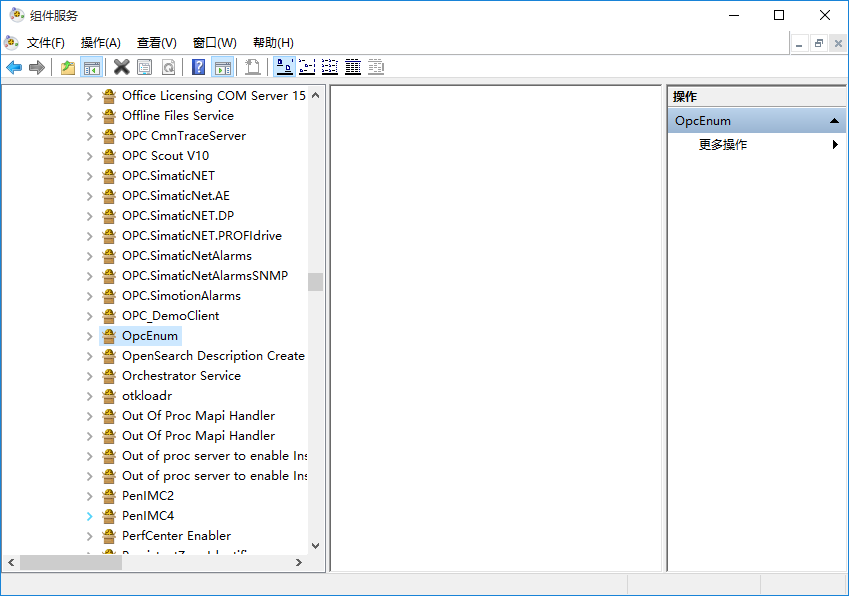849x596 pixels.
Task: Expand the Orchestrator Service node
Action: [x=90, y=376]
